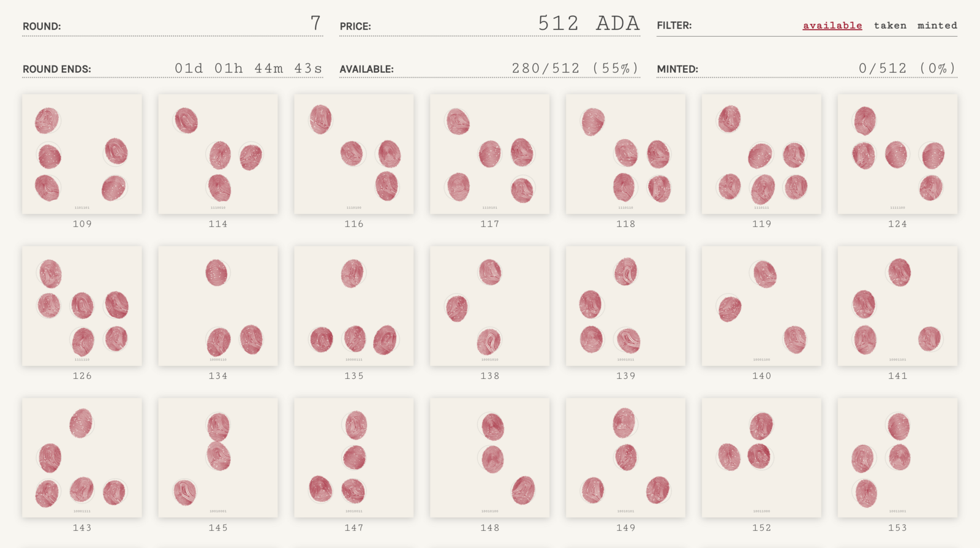The image size is (980, 548).
Task: Click the number label 145
Action: coord(218,528)
